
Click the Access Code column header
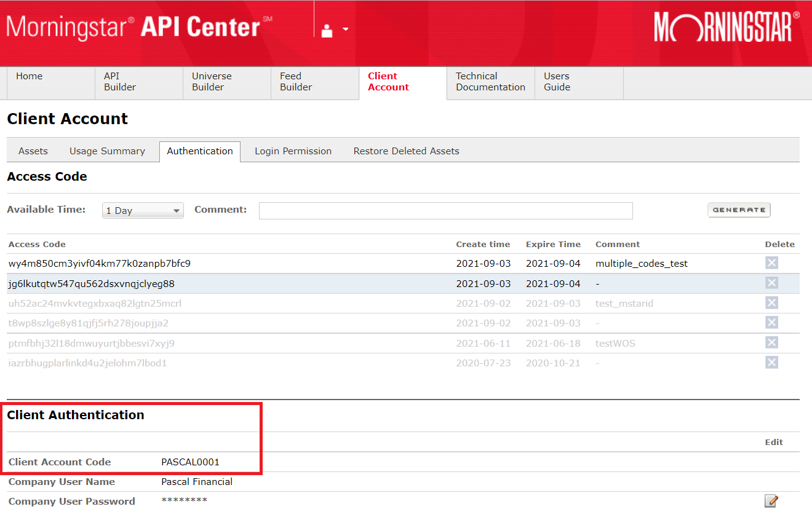coord(37,244)
